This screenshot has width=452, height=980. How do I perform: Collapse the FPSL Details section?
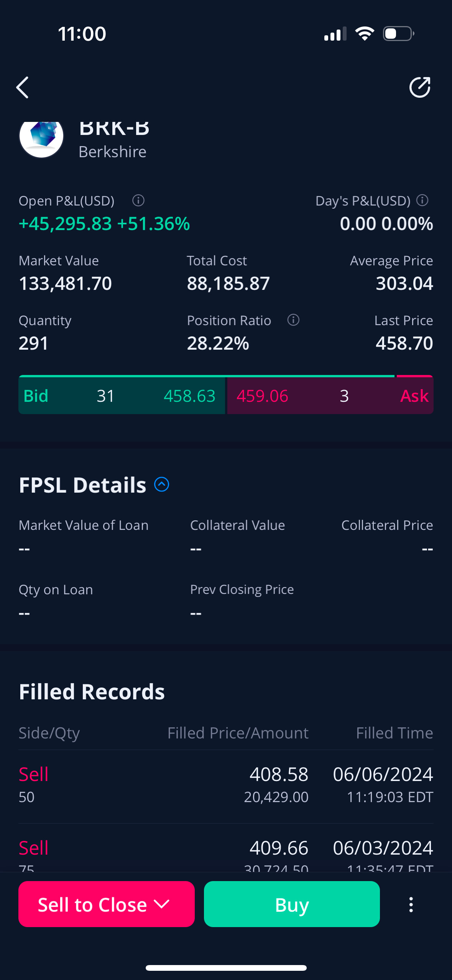tap(162, 484)
